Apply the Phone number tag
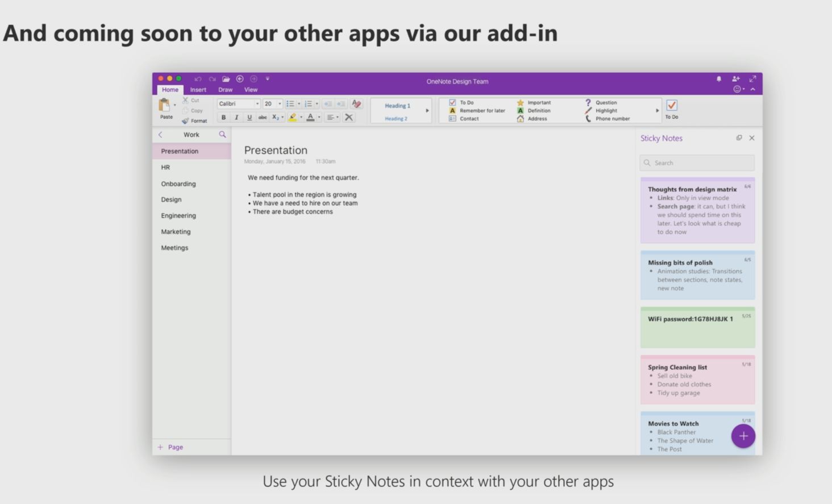This screenshot has width=832, height=504. pyautogui.click(x=608, y=119)
